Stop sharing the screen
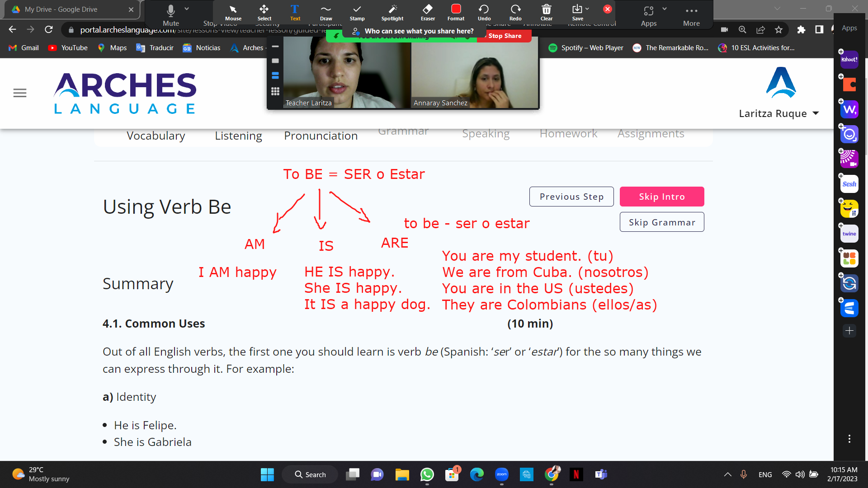This screenshot has height=488, width=868. click(x=505, y=36)
